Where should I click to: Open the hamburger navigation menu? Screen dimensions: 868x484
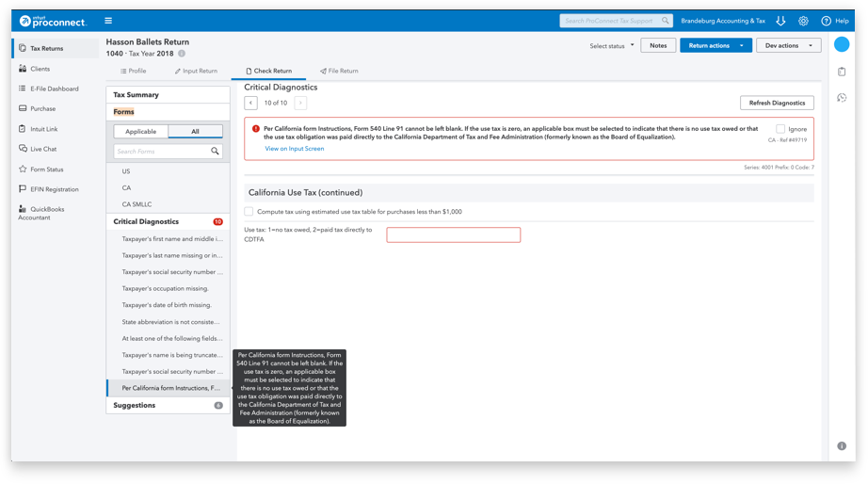[108, 21]
